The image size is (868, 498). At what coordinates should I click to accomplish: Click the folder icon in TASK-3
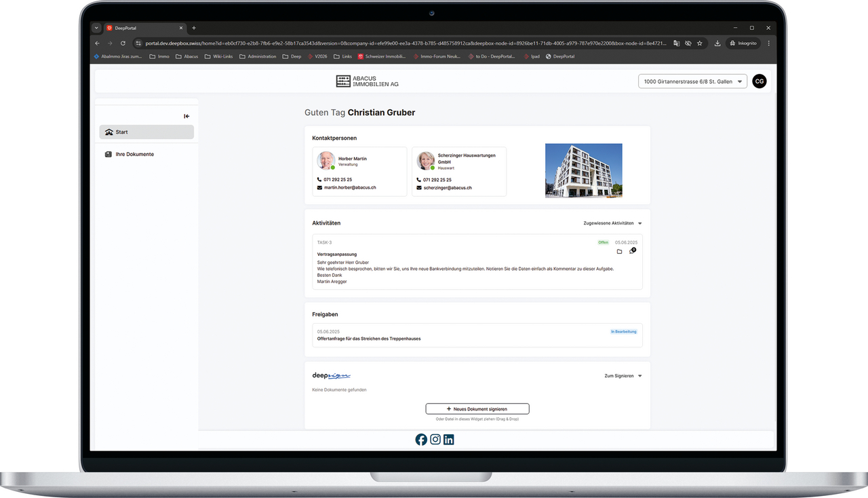pos(619,252)
